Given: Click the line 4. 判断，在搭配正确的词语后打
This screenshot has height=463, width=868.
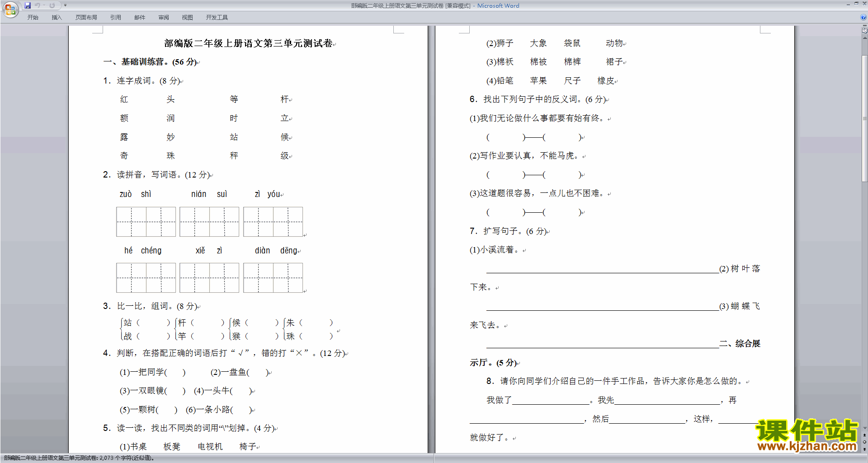Looking at the screenshot, I should coord(224,353).
